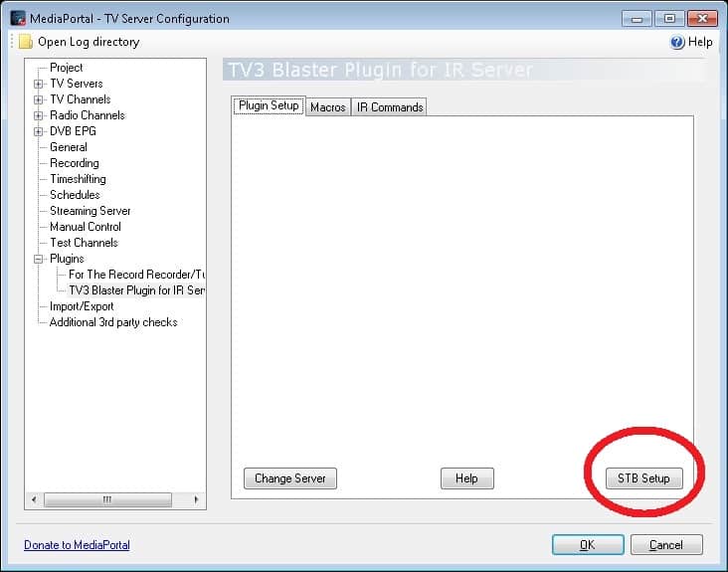
Task: Confirm with the OK button
Action: 588,545
